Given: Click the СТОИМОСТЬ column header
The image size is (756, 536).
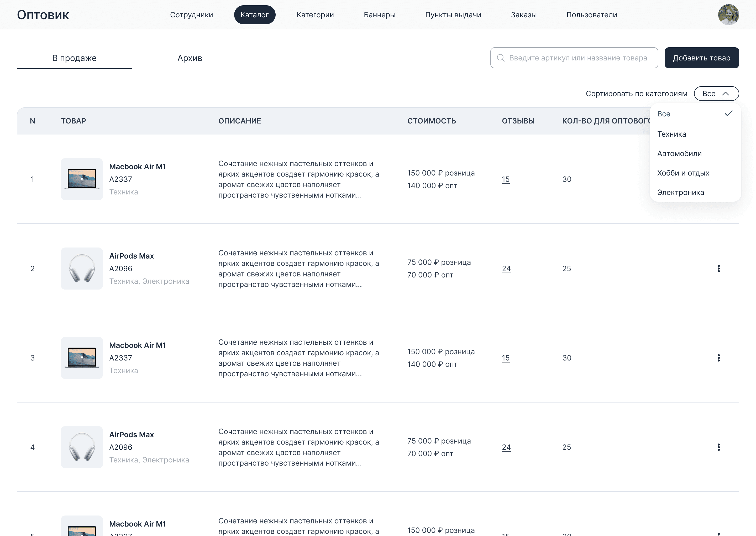Looking at the screenshot, I should tap(432, 121).
